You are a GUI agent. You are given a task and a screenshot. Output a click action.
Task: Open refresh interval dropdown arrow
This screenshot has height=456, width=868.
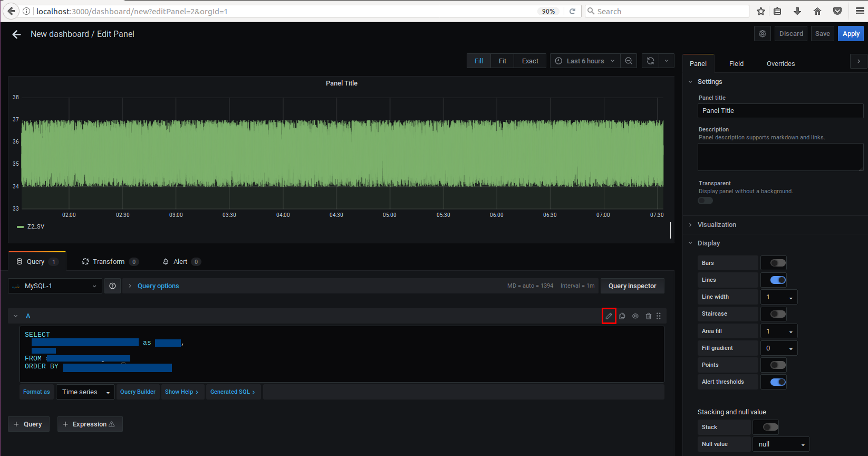pyautogui.click(x=667, y=61)
